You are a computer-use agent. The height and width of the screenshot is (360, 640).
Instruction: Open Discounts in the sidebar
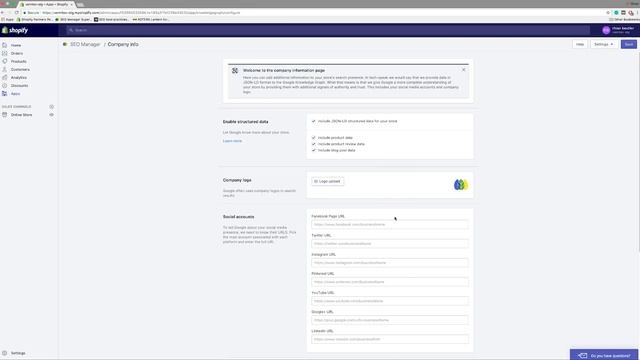point(19,86)
